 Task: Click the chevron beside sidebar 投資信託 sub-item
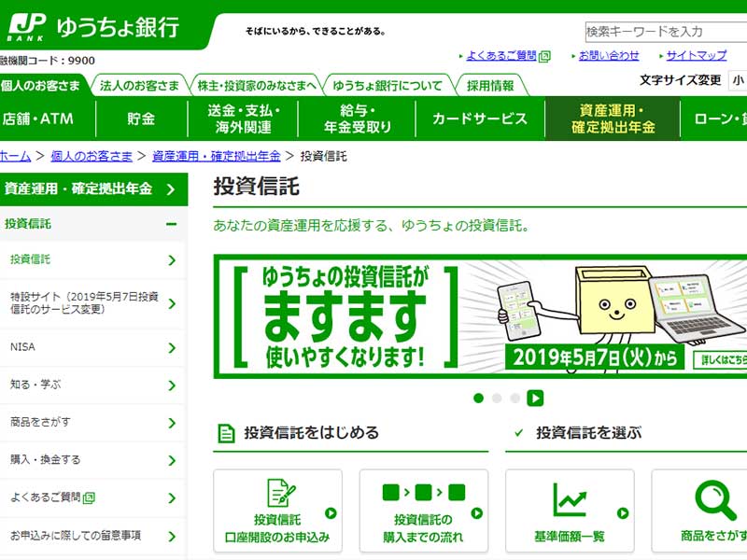click(172, 260)
